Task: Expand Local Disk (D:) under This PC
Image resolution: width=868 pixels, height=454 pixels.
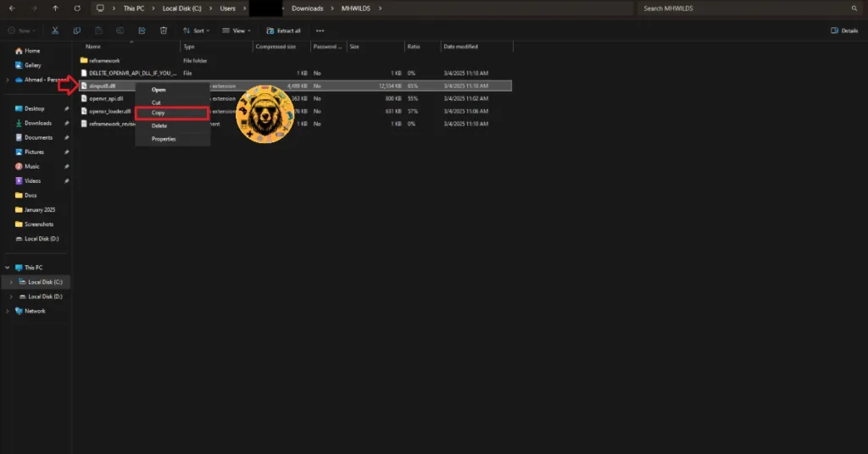Action: [x=11, y=296]
